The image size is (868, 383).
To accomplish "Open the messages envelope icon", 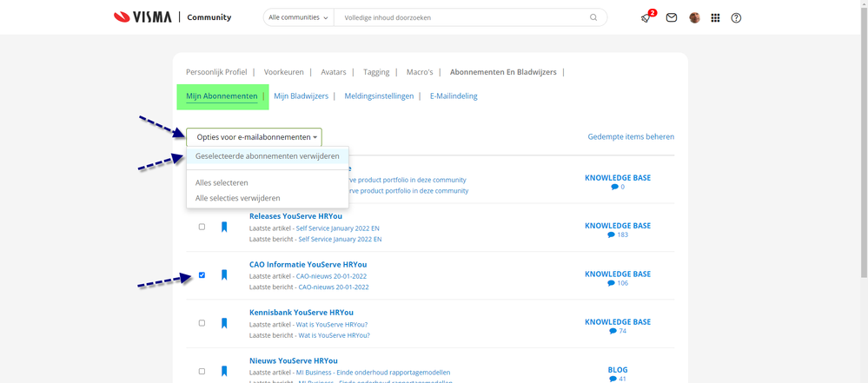I will pos(672,17).
